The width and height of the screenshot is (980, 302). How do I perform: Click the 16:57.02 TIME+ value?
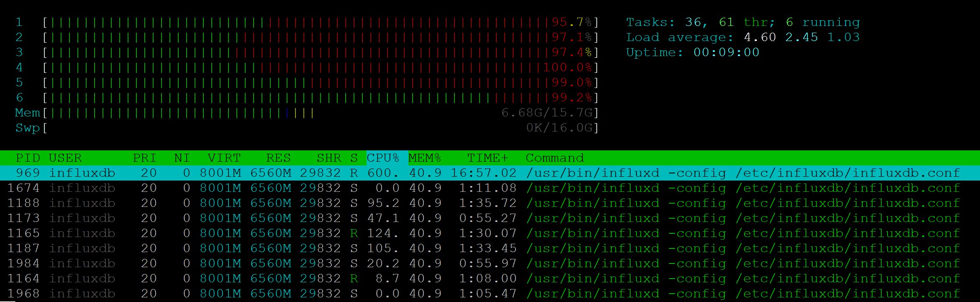coord(483,173)
